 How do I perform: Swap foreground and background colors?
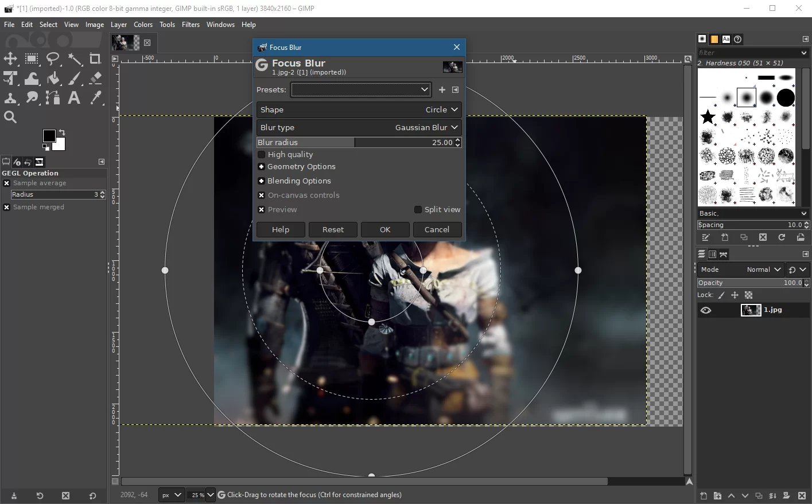pyautogui.click(x=62, y=132)
